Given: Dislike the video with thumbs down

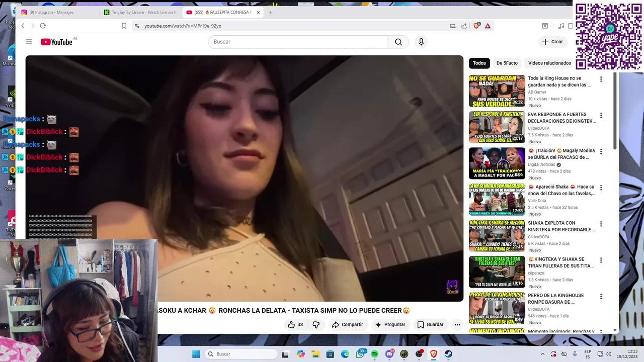Looking at the screenshot, I should [x=316, y=325].
